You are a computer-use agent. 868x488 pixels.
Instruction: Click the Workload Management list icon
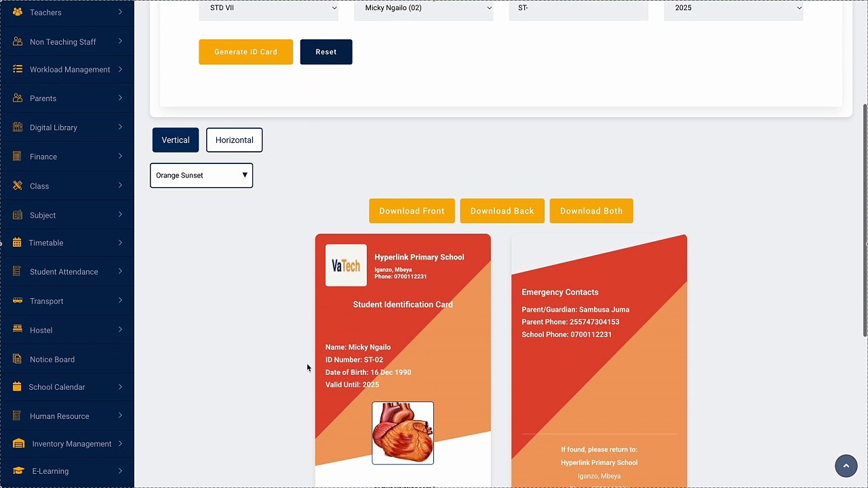18,69
